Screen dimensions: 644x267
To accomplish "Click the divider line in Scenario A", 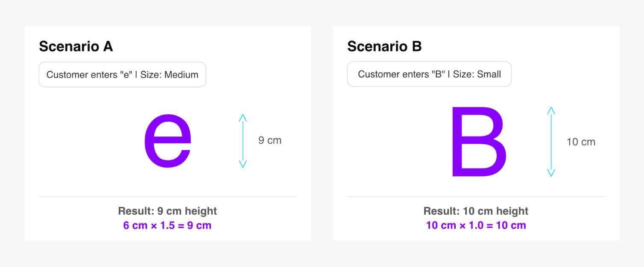I will (167, 197).
